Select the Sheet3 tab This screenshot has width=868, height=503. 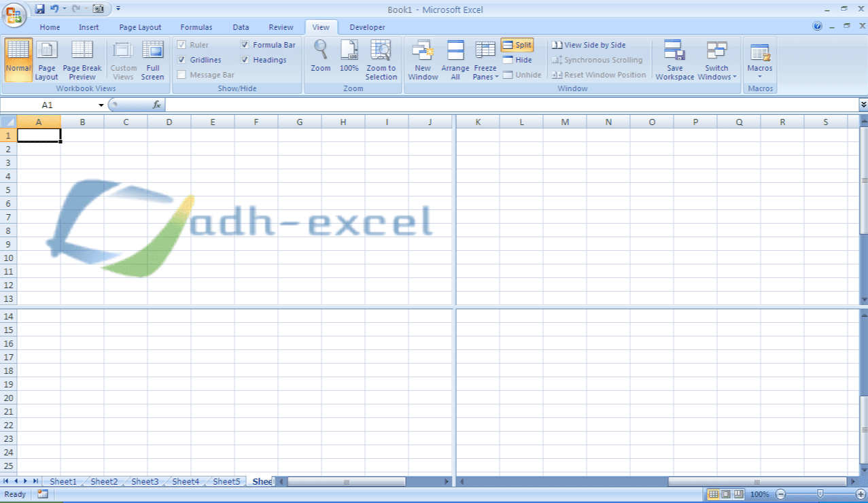(145, 481)
